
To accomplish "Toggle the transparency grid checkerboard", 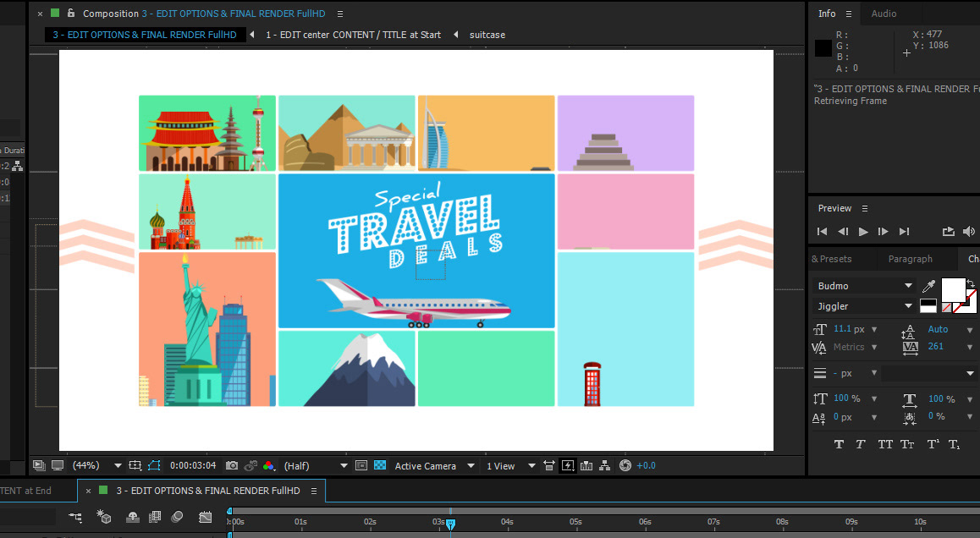I will (x=380, y=466).
